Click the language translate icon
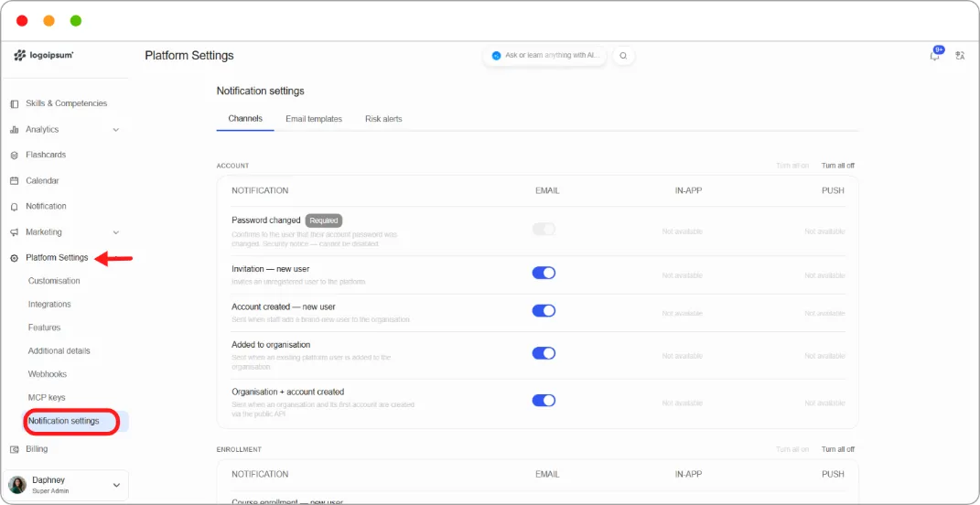Screen dimensions: 980x505 pyautogui.click(x=961, y=56)
